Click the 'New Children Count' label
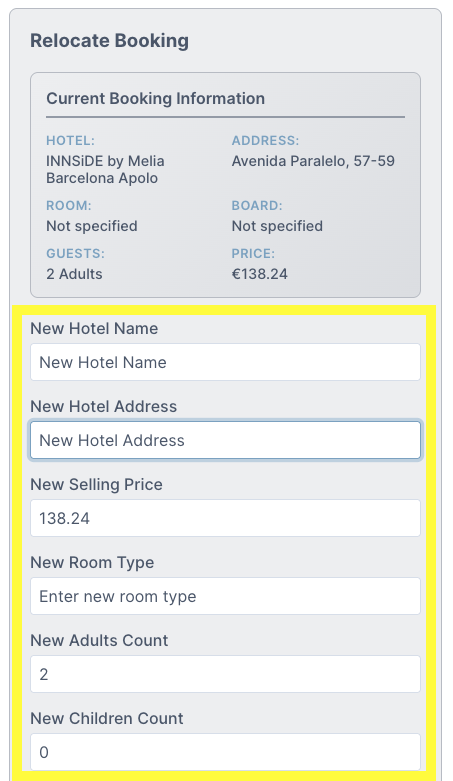 coord(107,718)
